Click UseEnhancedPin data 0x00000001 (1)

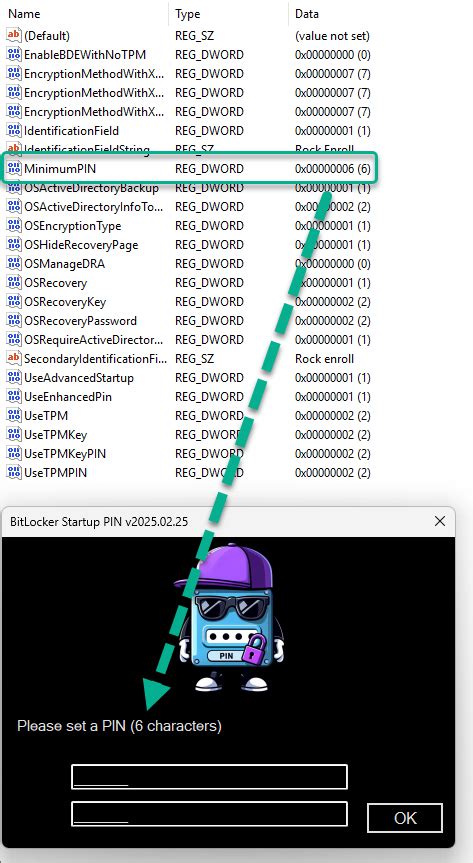[x=333, y=396]
